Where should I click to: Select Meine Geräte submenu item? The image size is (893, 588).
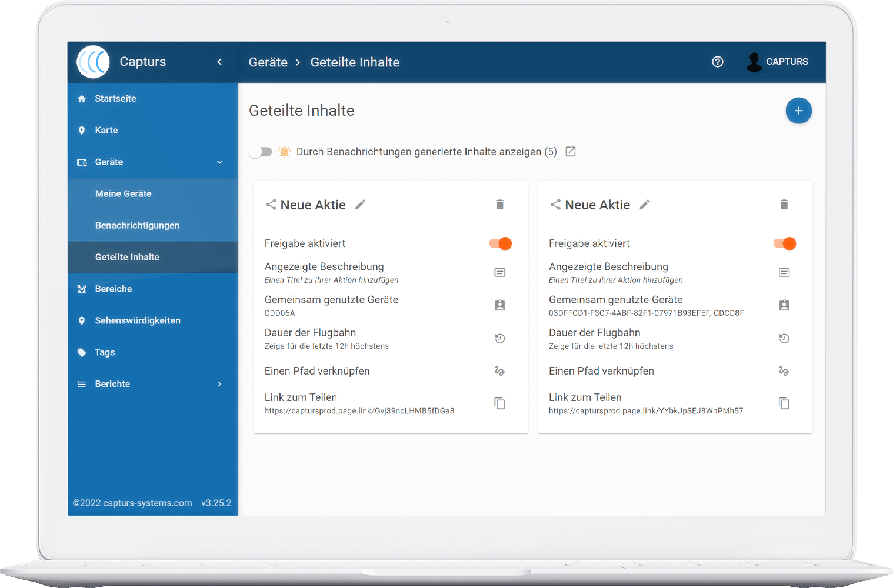tap(153, 194)
